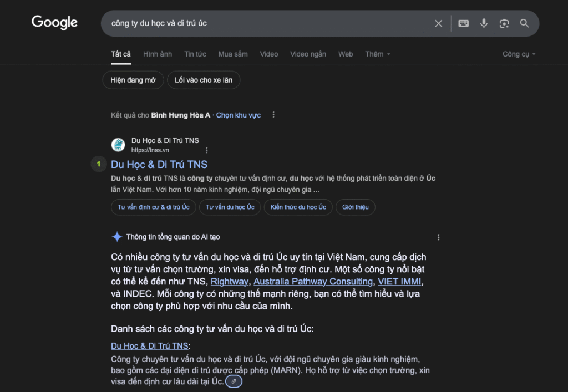568x392 pixels.
Task: Expand the Thêm dropdown menu
Action: pos(377,54)
